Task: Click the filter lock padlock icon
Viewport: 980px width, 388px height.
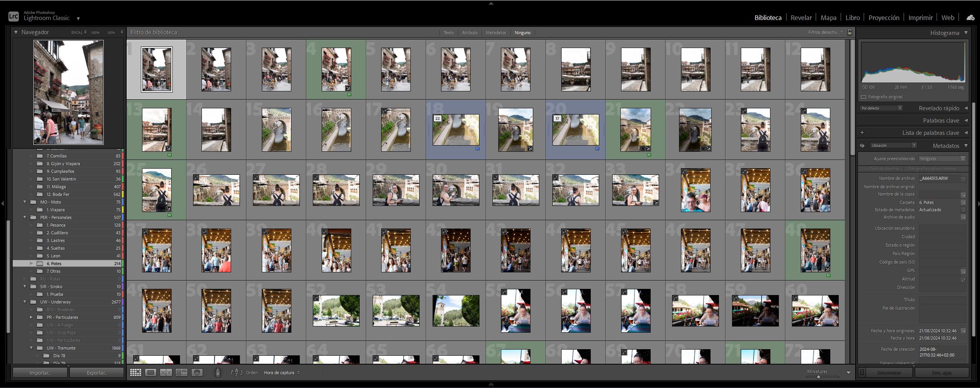Action: click(x=849, y=32)
